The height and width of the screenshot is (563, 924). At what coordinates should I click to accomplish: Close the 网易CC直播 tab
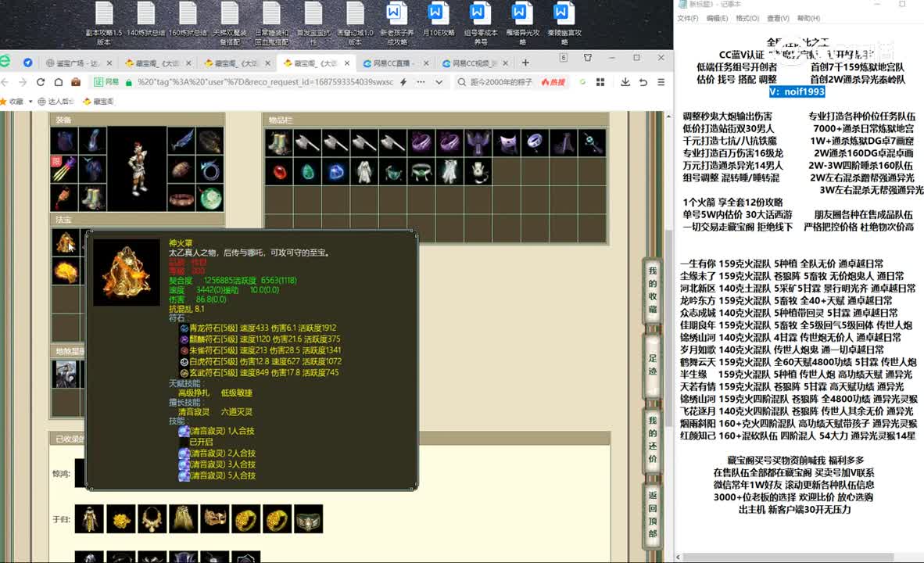(426, 63)
